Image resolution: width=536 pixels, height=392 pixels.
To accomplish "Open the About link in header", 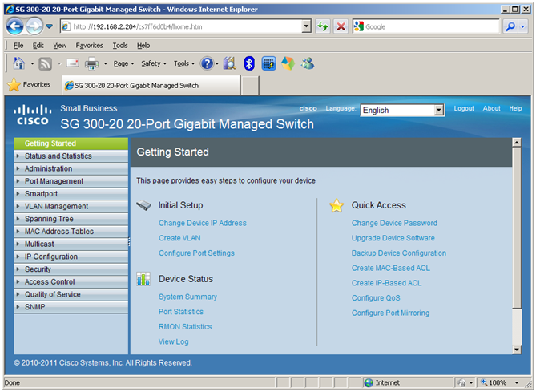I will tap(491, 108).
